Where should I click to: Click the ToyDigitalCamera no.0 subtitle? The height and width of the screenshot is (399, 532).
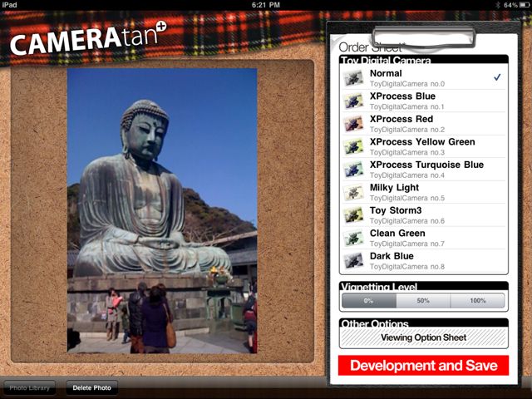tap(407, 84)
